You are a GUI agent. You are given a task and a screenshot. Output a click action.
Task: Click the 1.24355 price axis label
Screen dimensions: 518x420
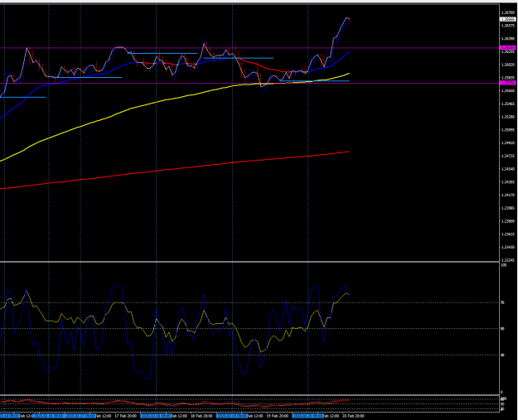(x=508, y=182)
